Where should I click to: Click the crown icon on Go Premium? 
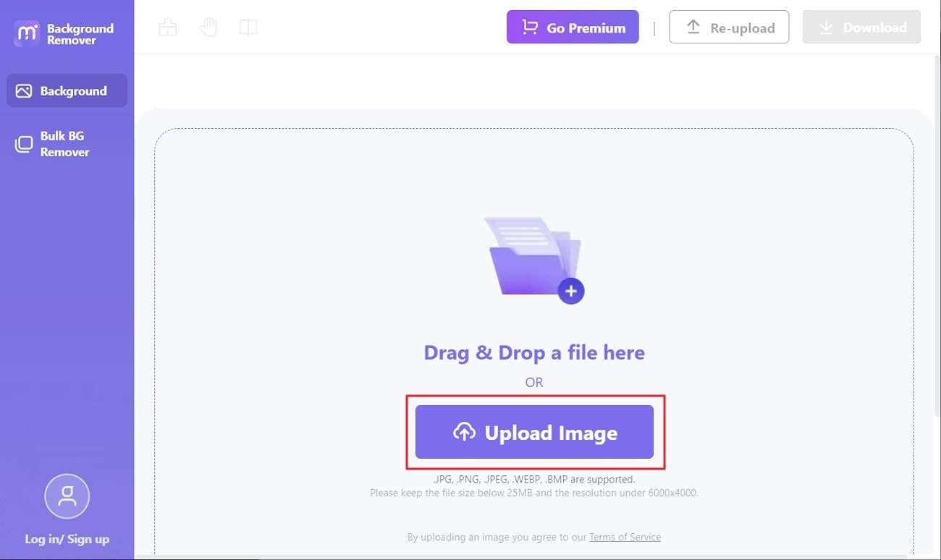pyautogui.click(x=528, y=27)
